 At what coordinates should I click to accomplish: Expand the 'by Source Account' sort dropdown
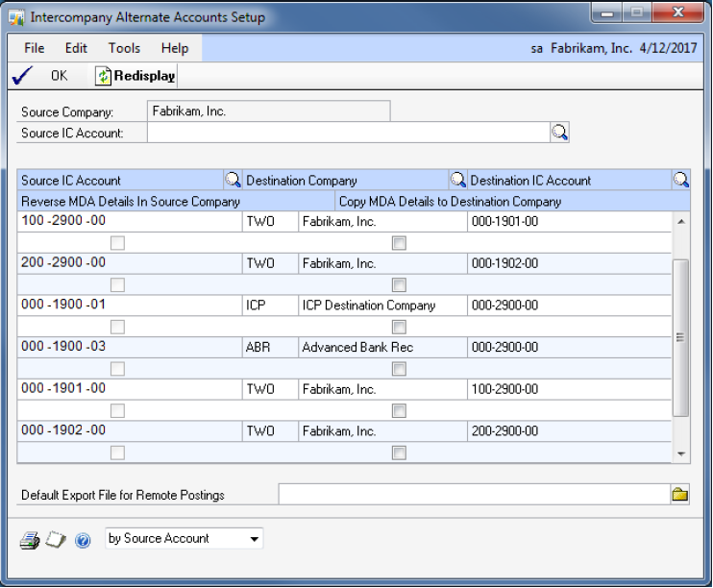point(255,539)
